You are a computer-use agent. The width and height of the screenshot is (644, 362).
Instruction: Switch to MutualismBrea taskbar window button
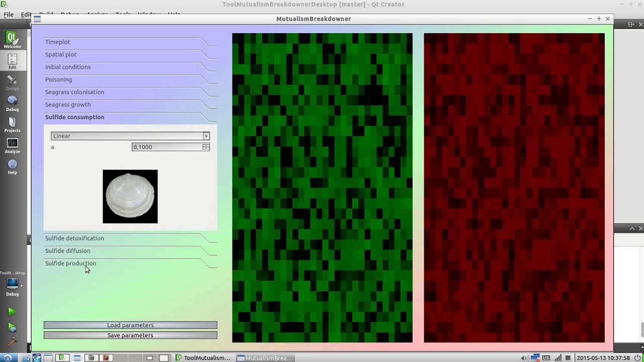pos(265,358)
